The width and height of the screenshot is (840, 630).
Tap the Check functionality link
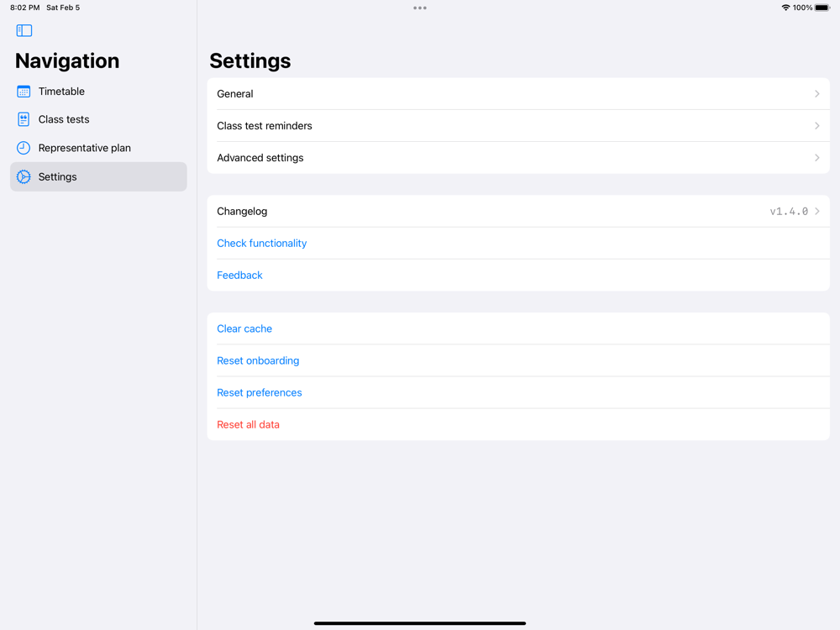click(x=261, y=244)
